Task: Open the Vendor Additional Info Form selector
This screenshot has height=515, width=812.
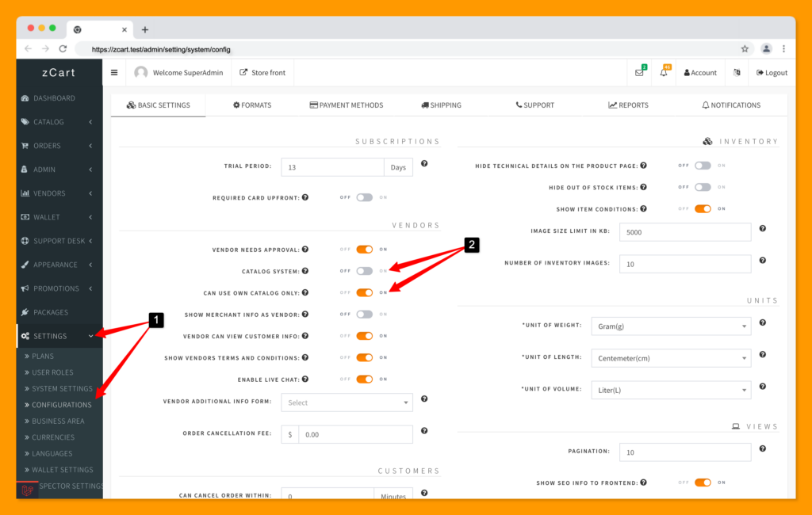Action: 347,402
